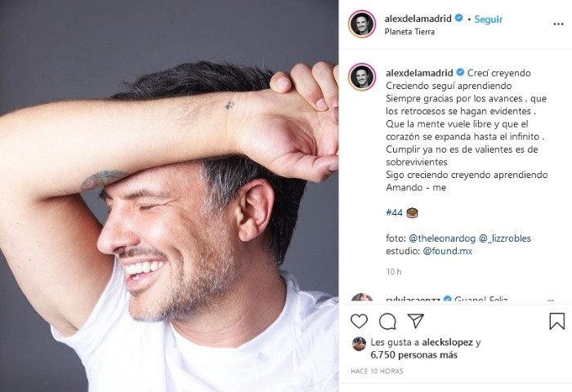Click the main post photo

coord(169,196)
